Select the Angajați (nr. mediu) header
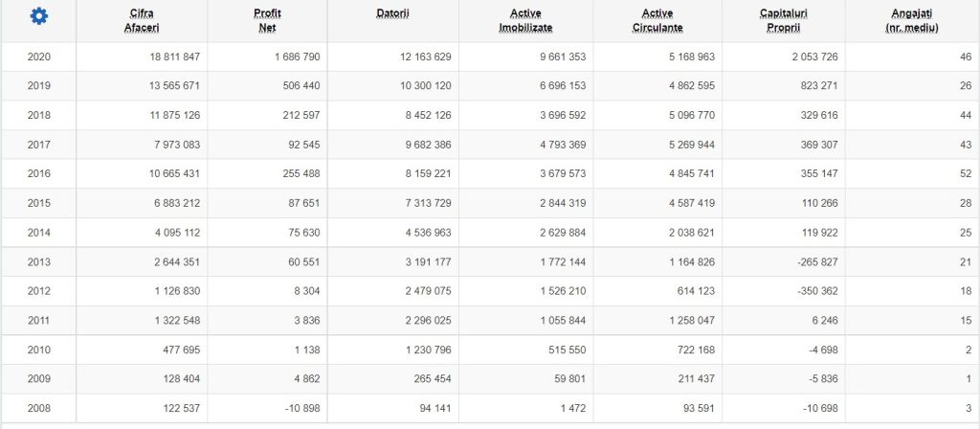This screenshot has height=429, width=980. 912,20
